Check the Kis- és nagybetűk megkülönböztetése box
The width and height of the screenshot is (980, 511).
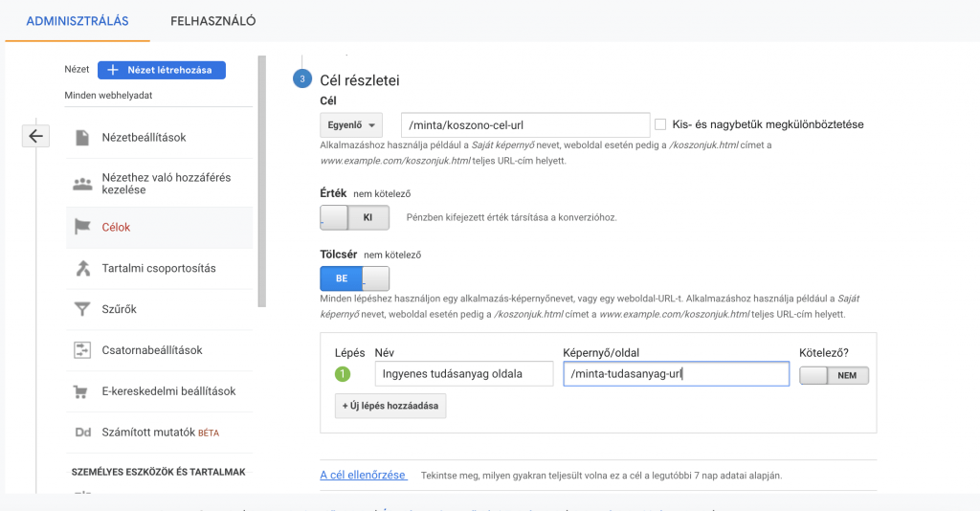660,124
